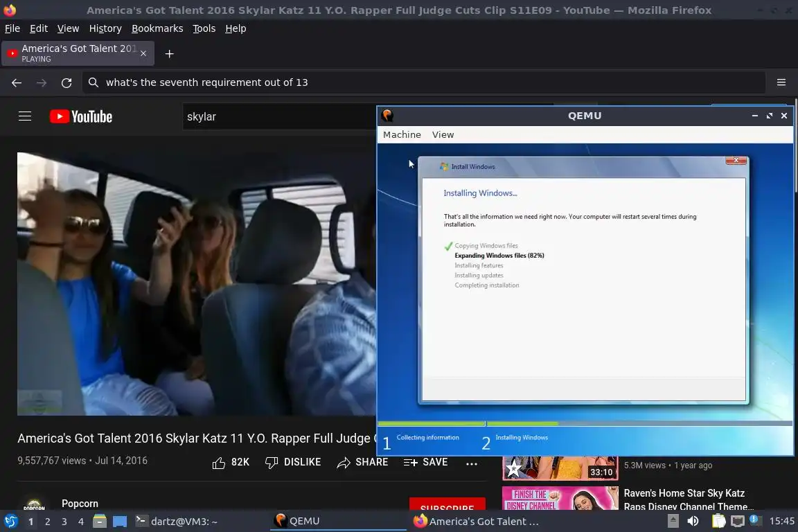Open QEMU View menu
Viewport: 798px width, 532px height.
tap(443, 134)
